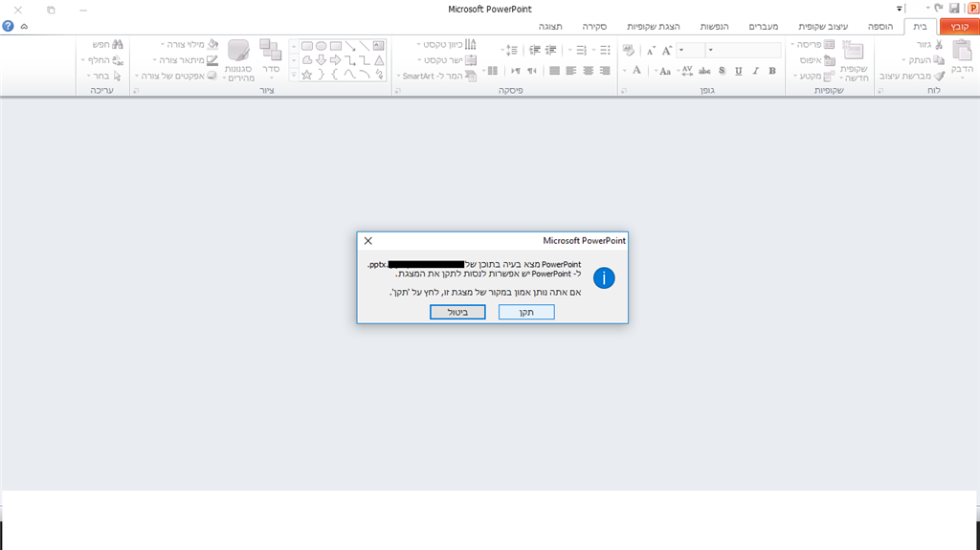Click the bullets list icon
This screenshot has height=550, width=980.
(x=605, y=50)
